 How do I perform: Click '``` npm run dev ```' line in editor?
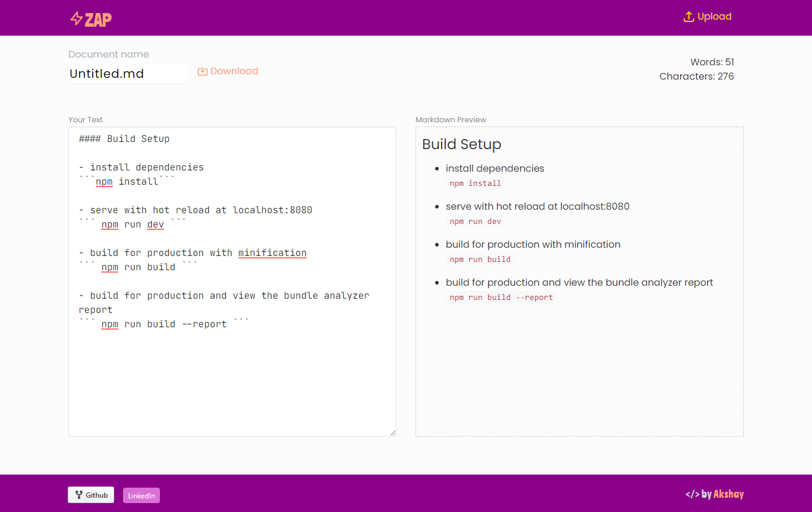(x=133, y=225)
